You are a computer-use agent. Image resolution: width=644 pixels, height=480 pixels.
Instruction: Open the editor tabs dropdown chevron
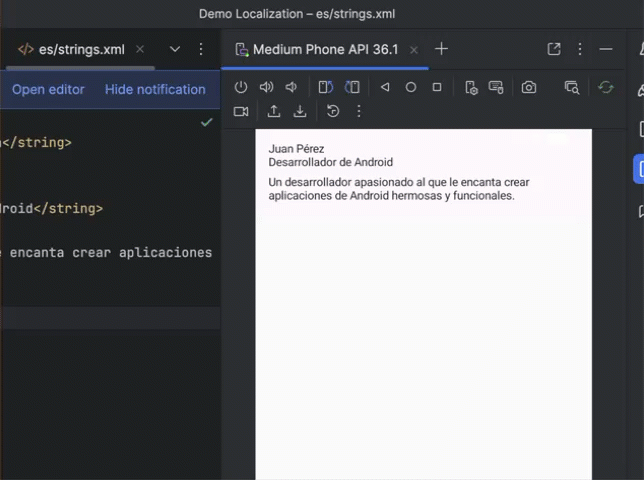click(x=175, y=49)
